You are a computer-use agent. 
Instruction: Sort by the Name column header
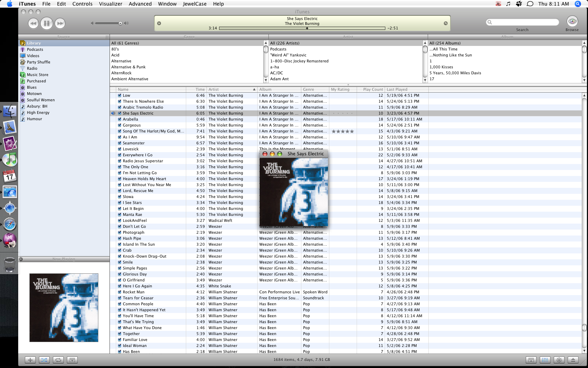[152, 89]
